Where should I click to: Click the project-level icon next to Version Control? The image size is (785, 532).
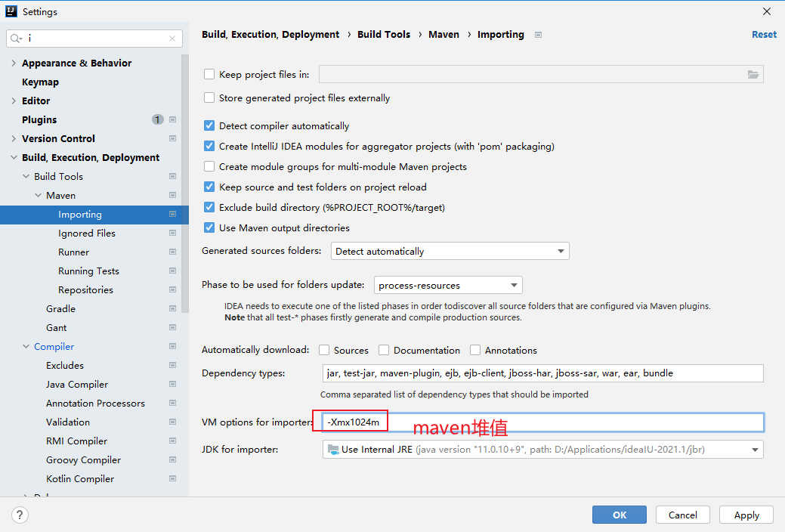coord(173,139)
